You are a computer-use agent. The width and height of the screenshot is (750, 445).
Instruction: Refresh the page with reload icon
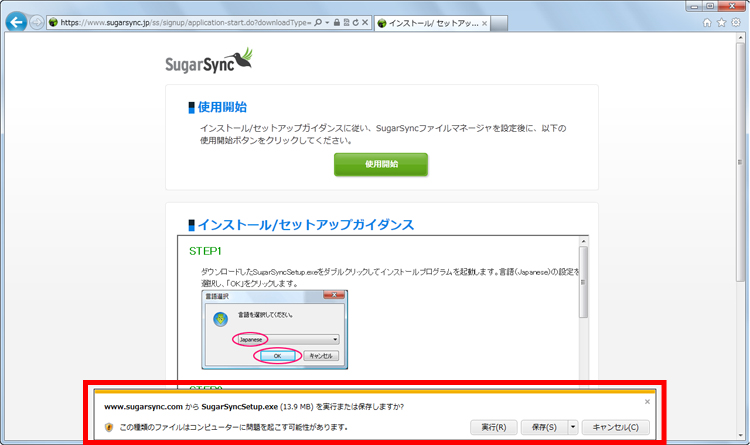[355, 22]
